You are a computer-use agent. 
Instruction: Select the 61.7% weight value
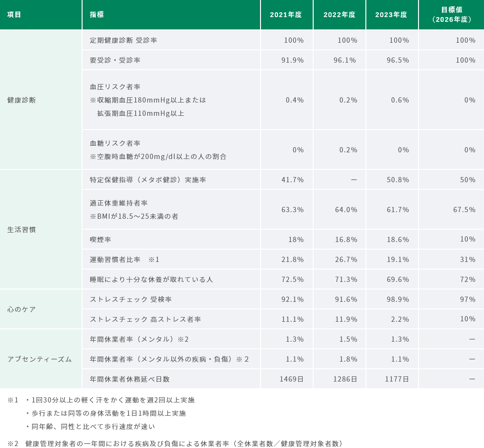(x=398, y=210)
